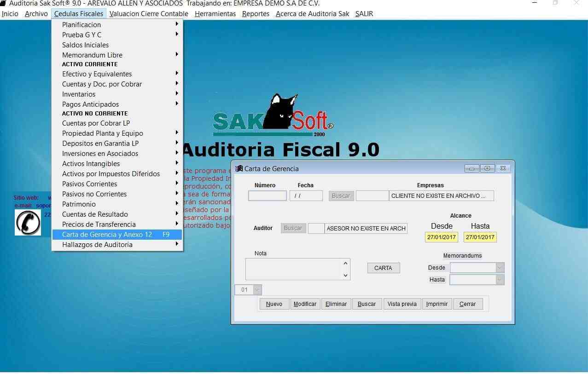Expand Pasivos no Corrientes submenu
Image resolution: width=588 pixels, height=374 pixels.
click(117, 194)
